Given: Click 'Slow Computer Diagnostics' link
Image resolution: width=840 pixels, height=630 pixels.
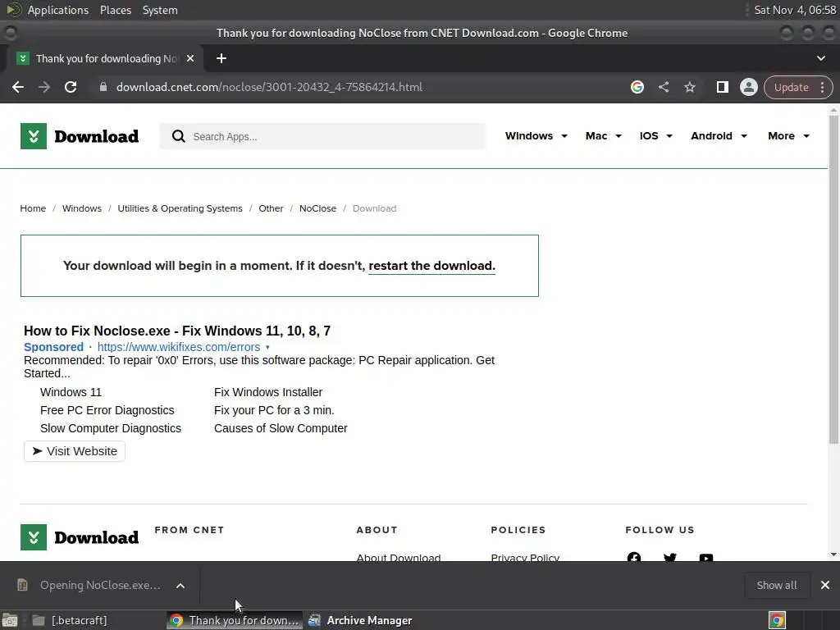Looking at the screenshot, I should 111,428.
